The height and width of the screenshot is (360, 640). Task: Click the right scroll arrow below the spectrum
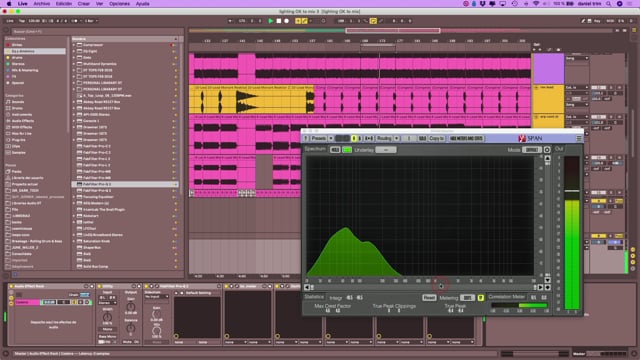[x=540, y=287]
